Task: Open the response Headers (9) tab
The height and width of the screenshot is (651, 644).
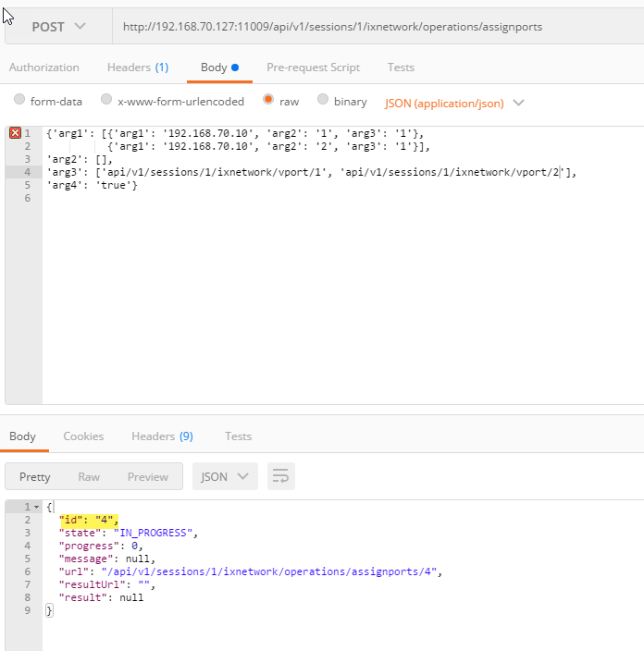Action: [x=162, y=436]
